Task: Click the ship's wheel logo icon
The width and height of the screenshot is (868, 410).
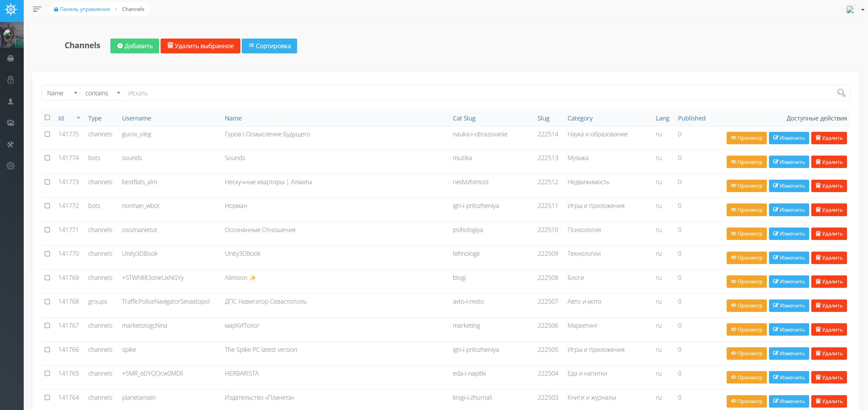Action: [11, 10]
